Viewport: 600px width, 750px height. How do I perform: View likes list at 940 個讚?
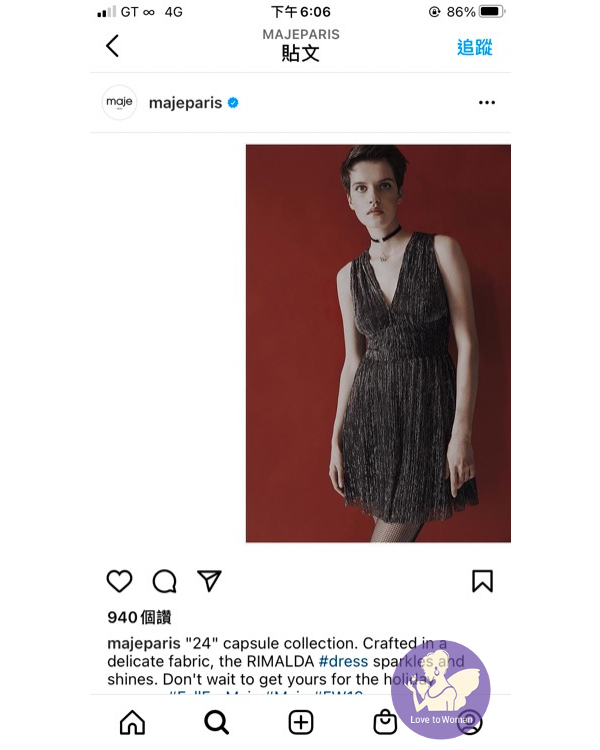(139, 618)
